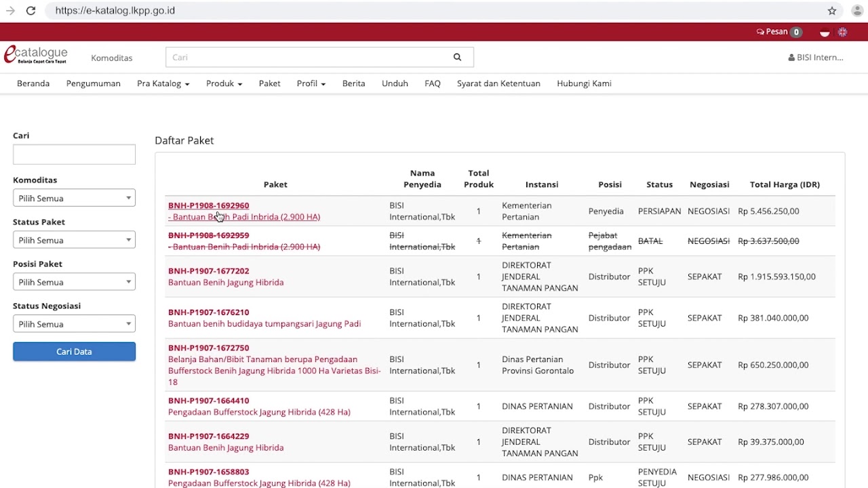Image resolution: width=868 pixels, height=488 pixels.
Task: Open the Paket menu item
Action: pyautogui.click(x=269, y=83)
